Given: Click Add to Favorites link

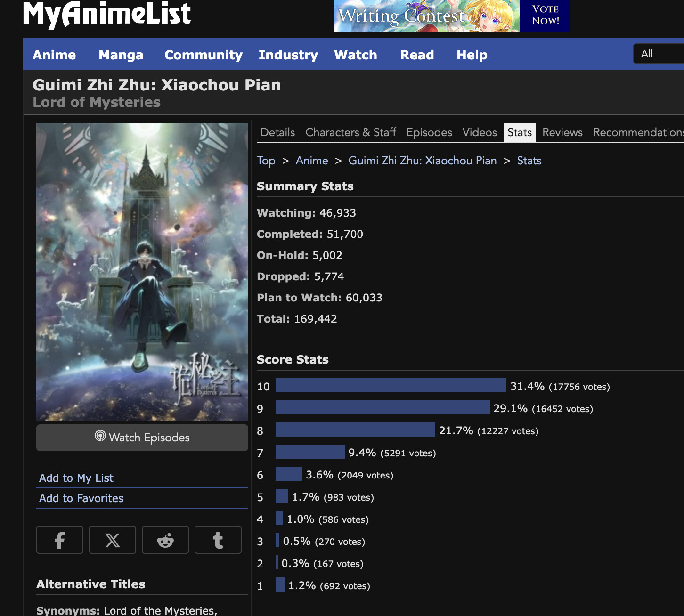Looking at the screenshot, I should pyautogui.click(x=81, y=498).
